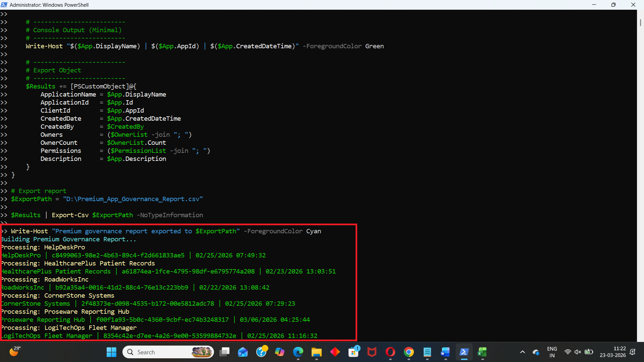Open the ENG IN language switcher
The height and width of the screenshot is (362, 644).
[x=552, y=352]
